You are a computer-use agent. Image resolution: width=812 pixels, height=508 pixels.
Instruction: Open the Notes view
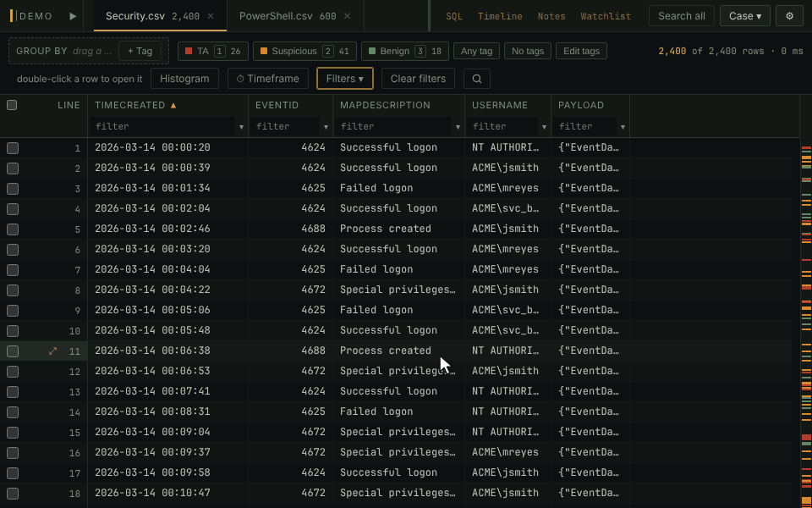tap(551, 16)
